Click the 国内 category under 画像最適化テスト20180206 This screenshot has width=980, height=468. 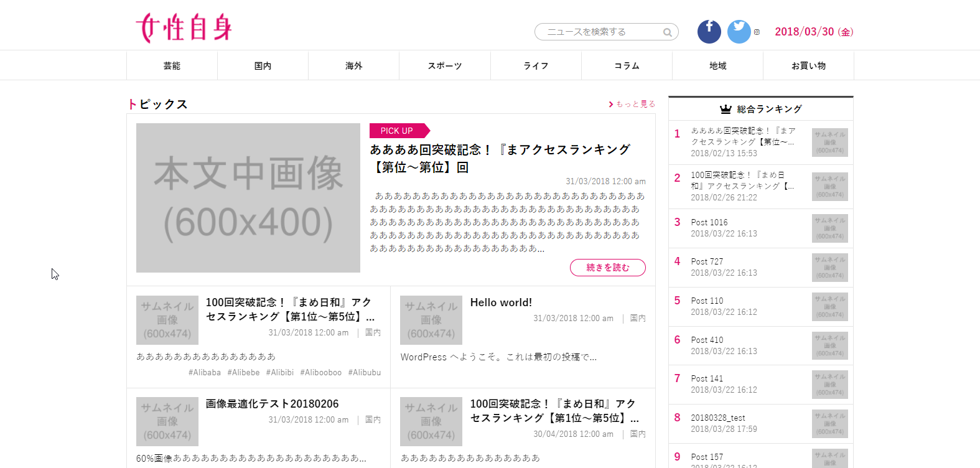(373, 419)
